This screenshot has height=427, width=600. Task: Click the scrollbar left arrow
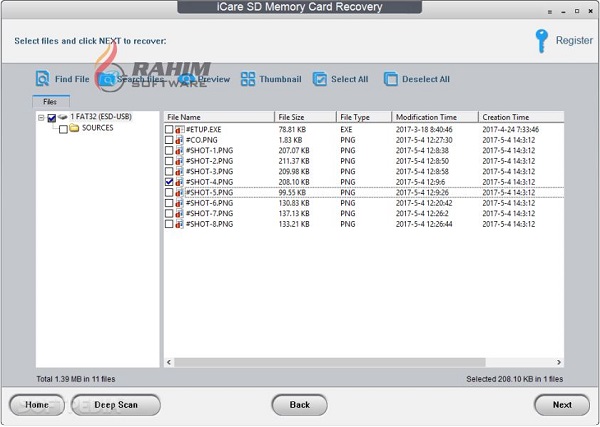tap(169, 362)
